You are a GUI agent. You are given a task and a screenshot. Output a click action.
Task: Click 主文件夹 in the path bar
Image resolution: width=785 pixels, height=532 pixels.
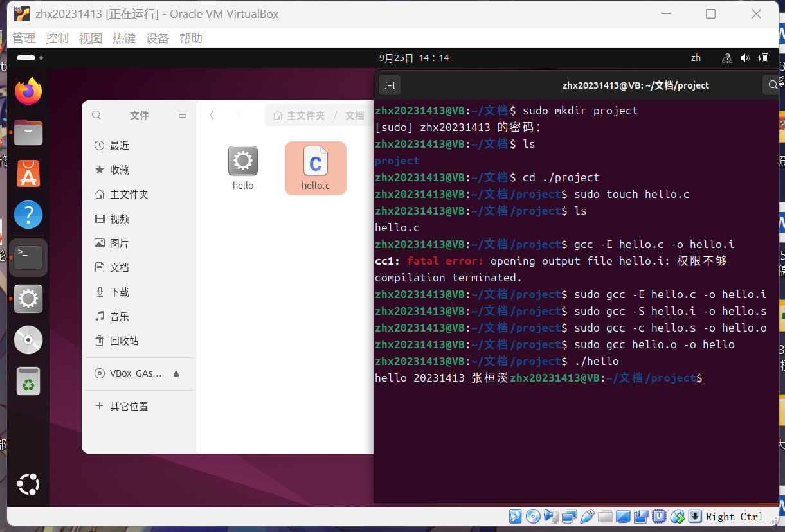299,116
